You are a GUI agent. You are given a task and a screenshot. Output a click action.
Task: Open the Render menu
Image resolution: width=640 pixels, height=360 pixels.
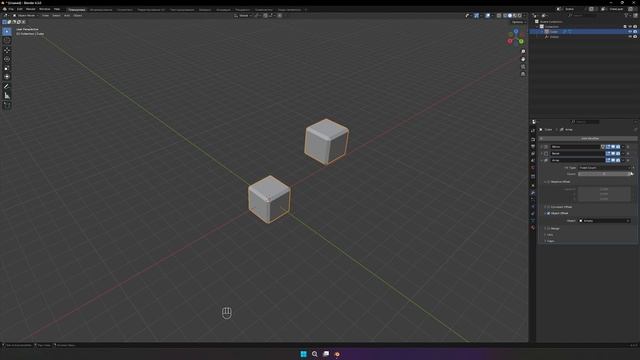click(31, 9)
